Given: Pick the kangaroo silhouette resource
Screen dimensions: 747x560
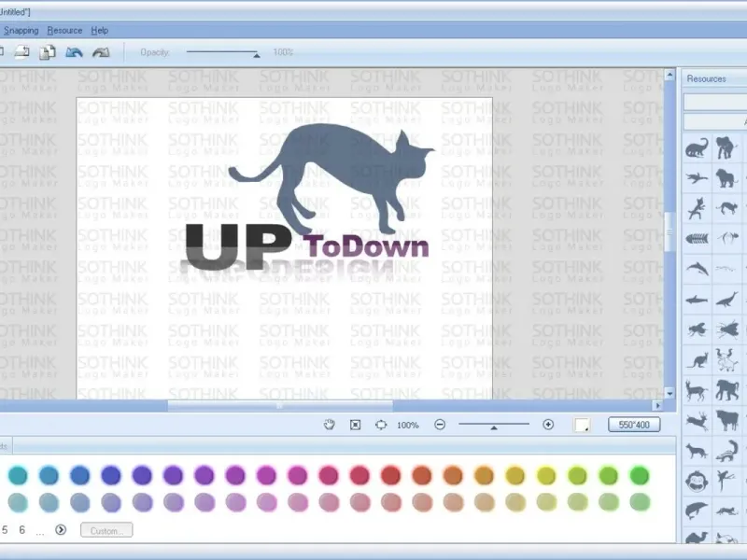Looking at the screenshot, I should point(698,360).
